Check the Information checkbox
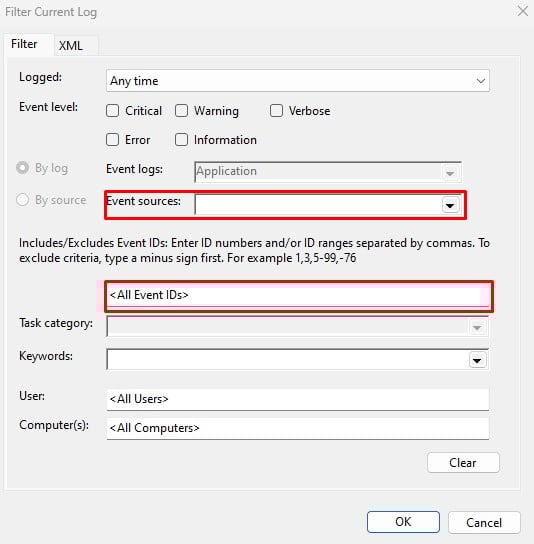534x544 pixels. point(181,140)
